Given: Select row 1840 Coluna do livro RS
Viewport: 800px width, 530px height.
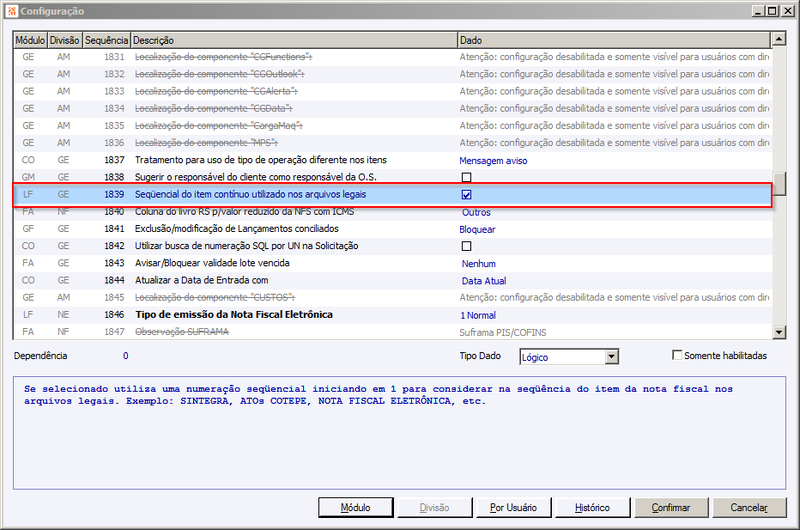Looking at the screenshot, I should 392,212.
